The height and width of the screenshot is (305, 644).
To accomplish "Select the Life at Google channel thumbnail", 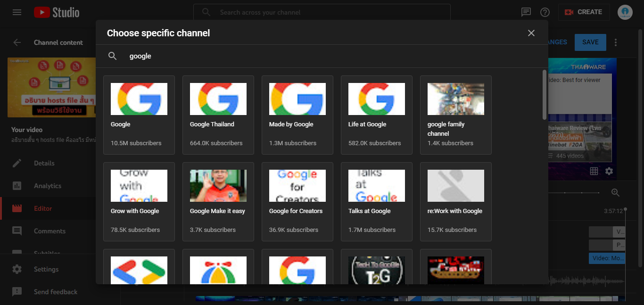I will [377, 99].
